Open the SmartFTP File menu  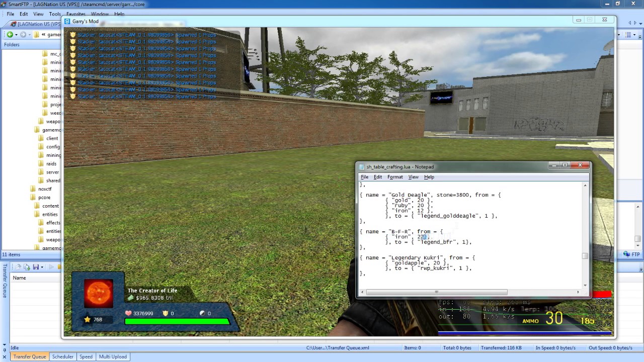point(10,14)
